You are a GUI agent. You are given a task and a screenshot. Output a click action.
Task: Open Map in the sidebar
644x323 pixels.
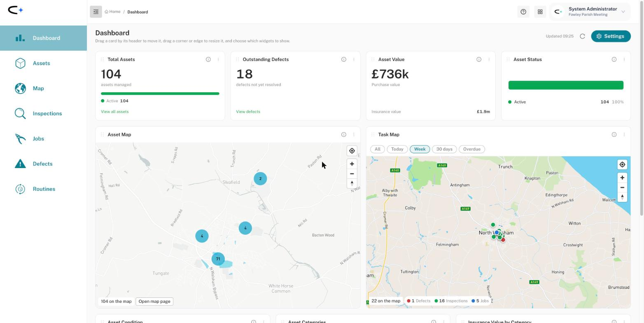coord(43,89)
